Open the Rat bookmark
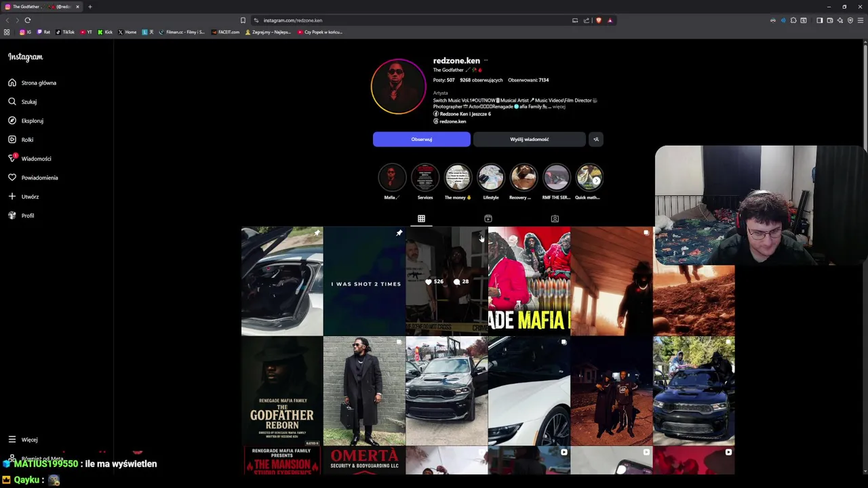The width and height of the screenshot is (868, 488). point(43,32)
